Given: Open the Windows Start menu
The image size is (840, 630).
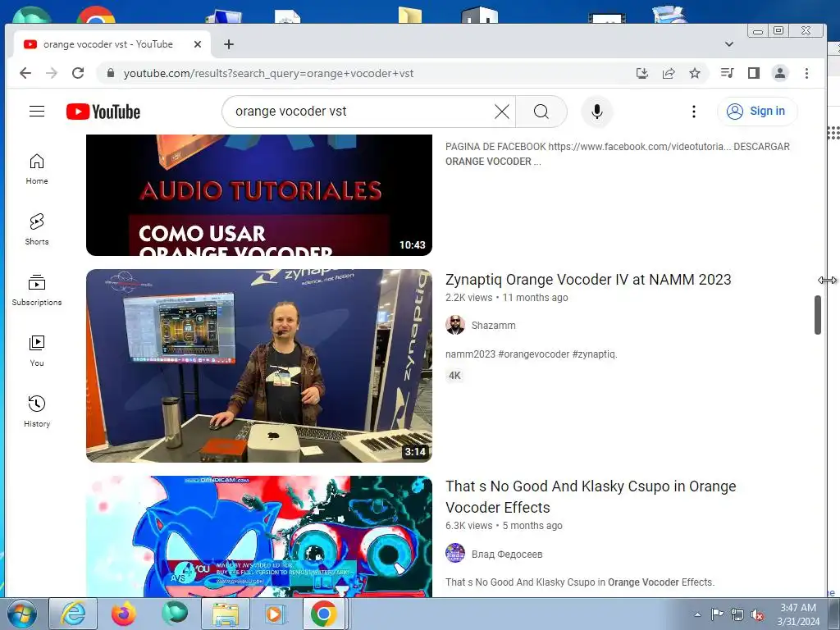Looking at the screenshot, I should 22,614.
